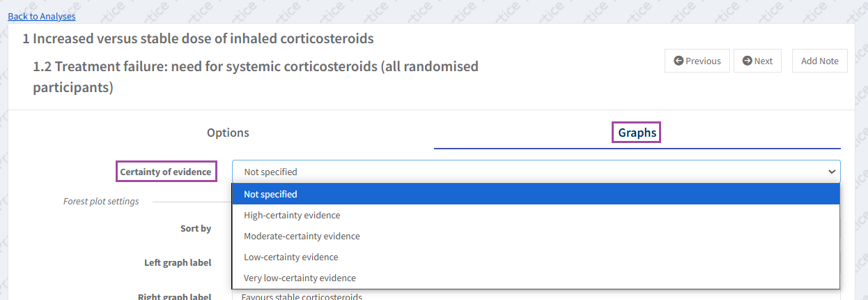Click the Forest plot settings heading
This screenshot has height=300, width=868.
[101, 202]
